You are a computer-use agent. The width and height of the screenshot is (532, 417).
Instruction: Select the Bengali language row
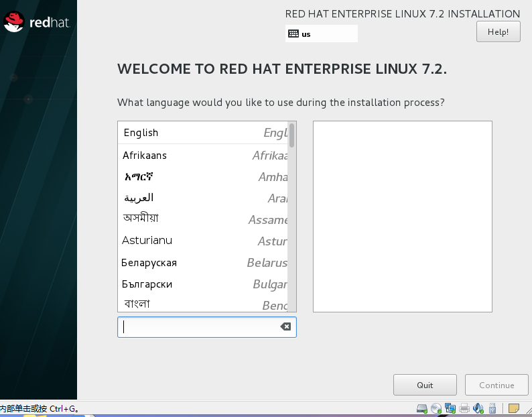tap(202, 303)
